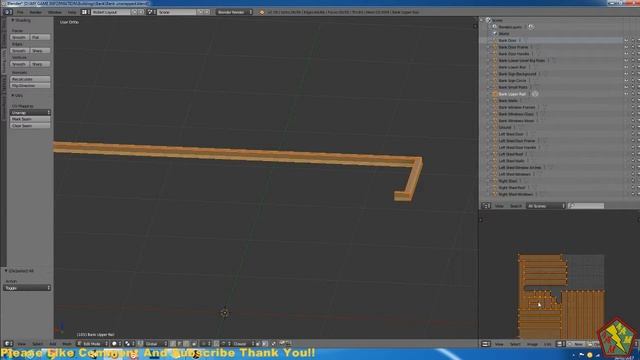The image size is (640, 360).
Task: Select edge select mode icon
Action: (180, 344)
